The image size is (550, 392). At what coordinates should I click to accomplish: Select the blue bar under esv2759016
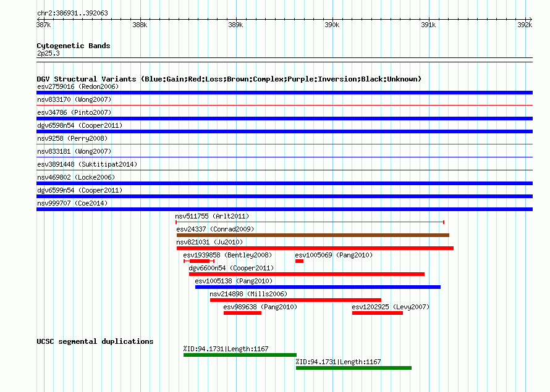tap(284, 93)
